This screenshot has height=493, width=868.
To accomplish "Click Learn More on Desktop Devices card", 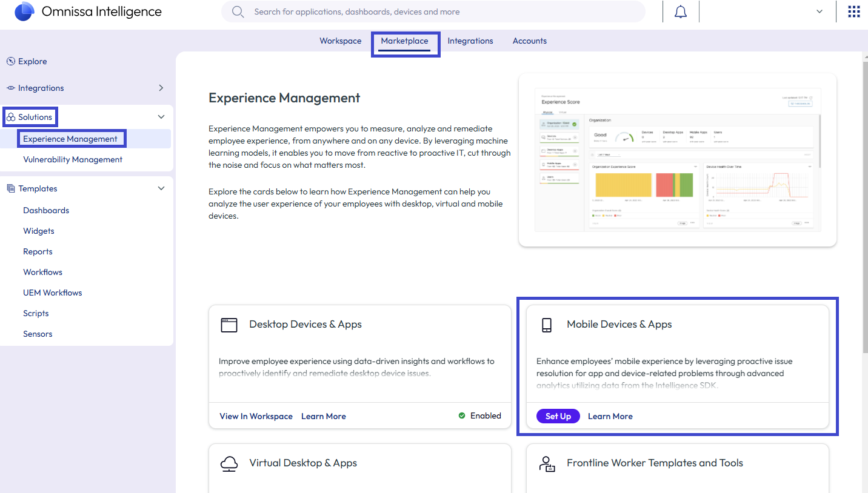I will [324, 416].
